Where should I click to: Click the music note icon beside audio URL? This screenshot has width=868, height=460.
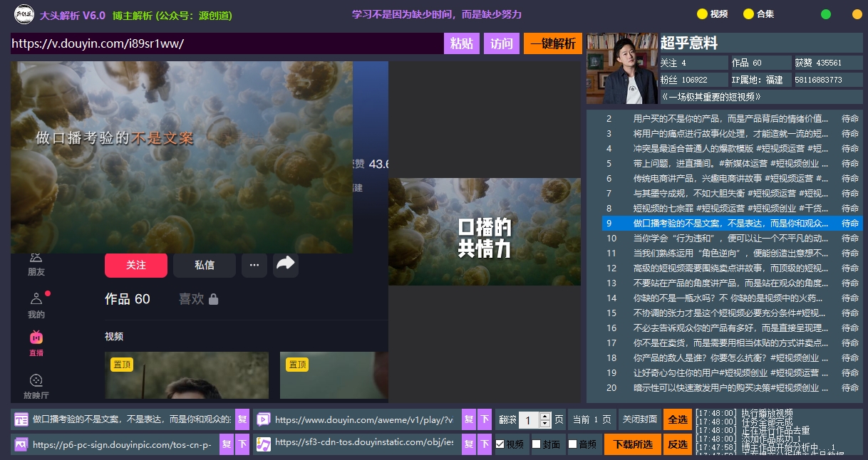(264, 444)
